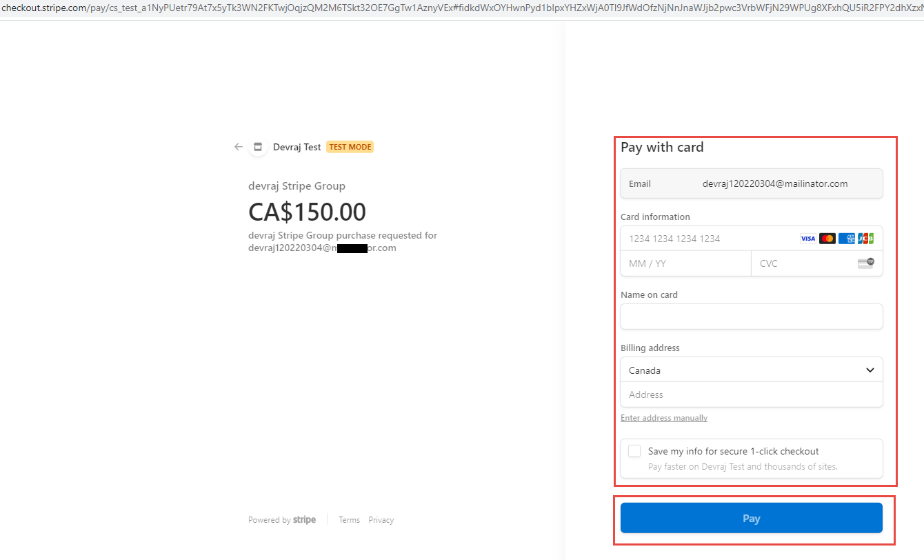This screenshot has width=924, height=560.
Task: Focus the card number field
Action: [x=752, y=239]
